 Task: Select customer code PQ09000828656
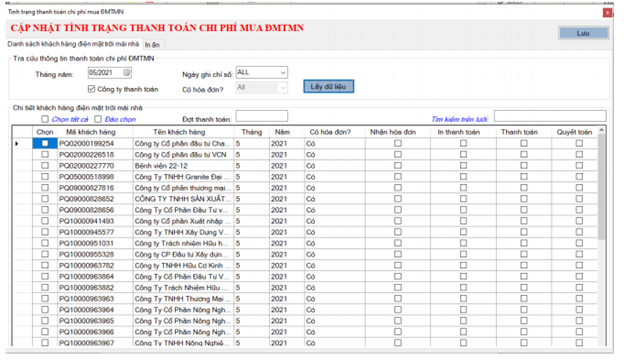pos(86,210)
